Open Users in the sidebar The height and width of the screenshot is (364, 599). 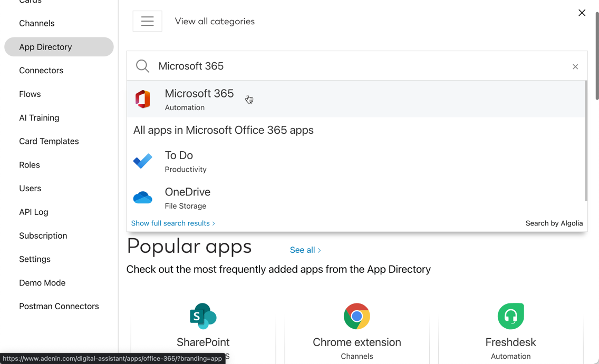coord(30,189)
